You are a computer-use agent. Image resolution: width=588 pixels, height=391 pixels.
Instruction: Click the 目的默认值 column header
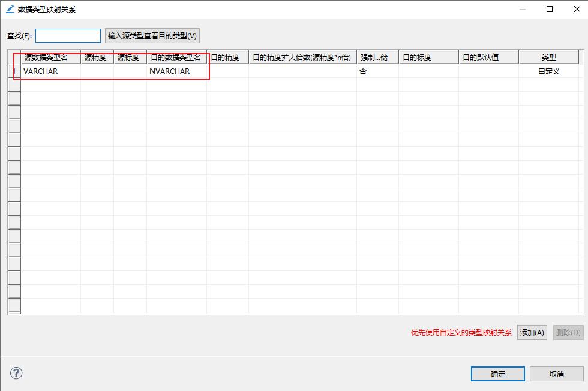point(488,58)
